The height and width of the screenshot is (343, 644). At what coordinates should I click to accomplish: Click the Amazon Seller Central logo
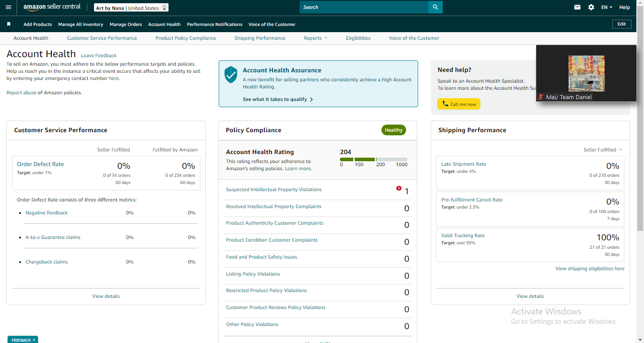52,8
